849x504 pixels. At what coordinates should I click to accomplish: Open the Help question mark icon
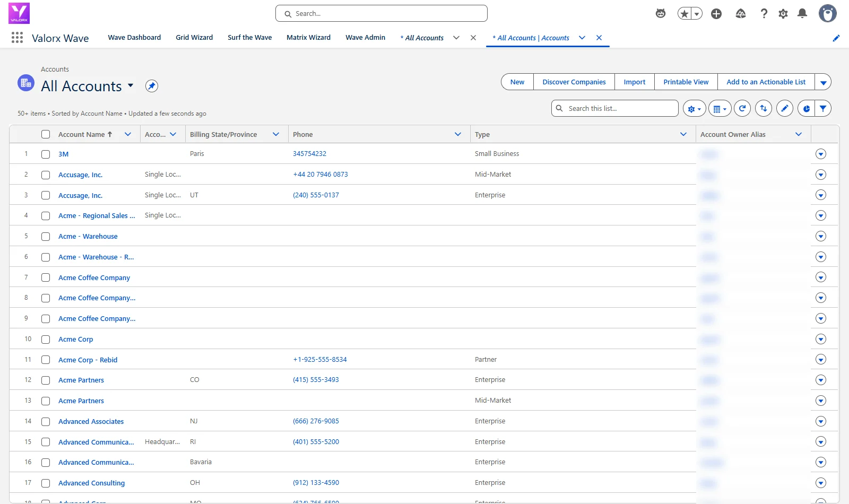tap(764, 14)
